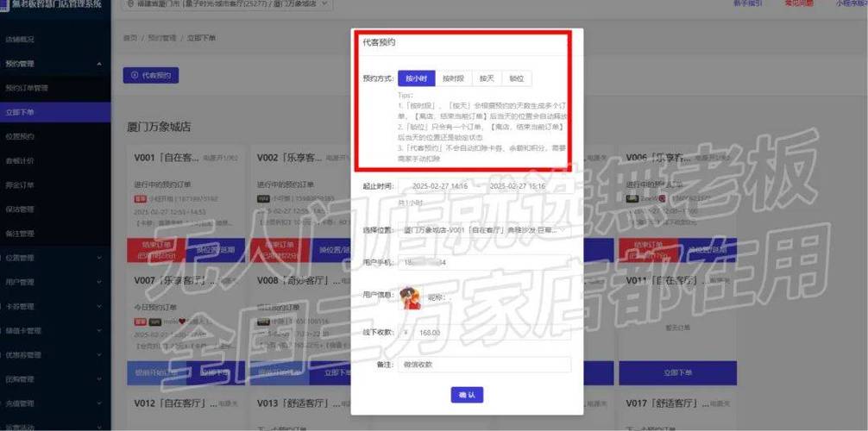
Task: Click the V002「乐享客… card title
Action: pos(290,159)
